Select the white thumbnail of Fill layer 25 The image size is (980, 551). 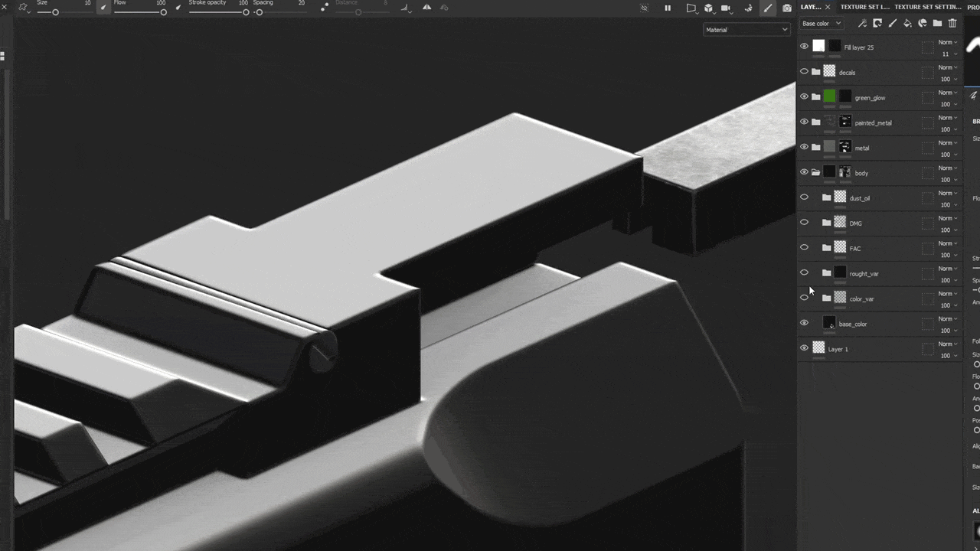click(818, 46)
